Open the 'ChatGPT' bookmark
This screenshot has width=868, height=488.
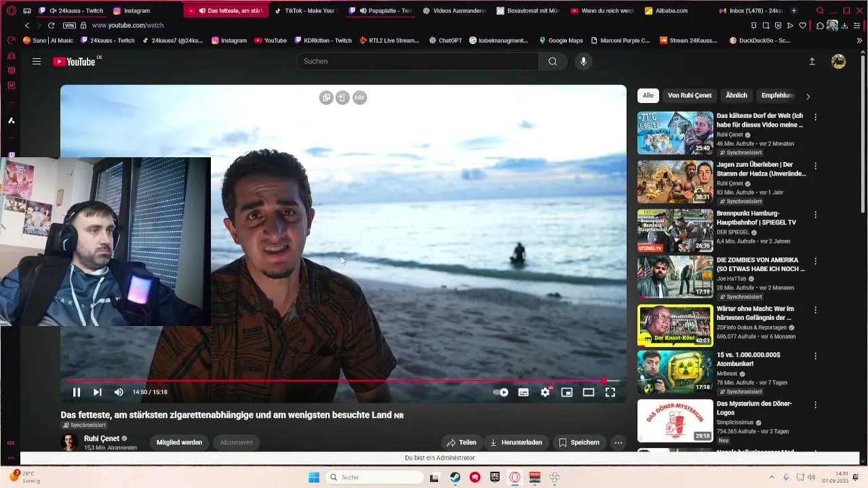[445, 41]
